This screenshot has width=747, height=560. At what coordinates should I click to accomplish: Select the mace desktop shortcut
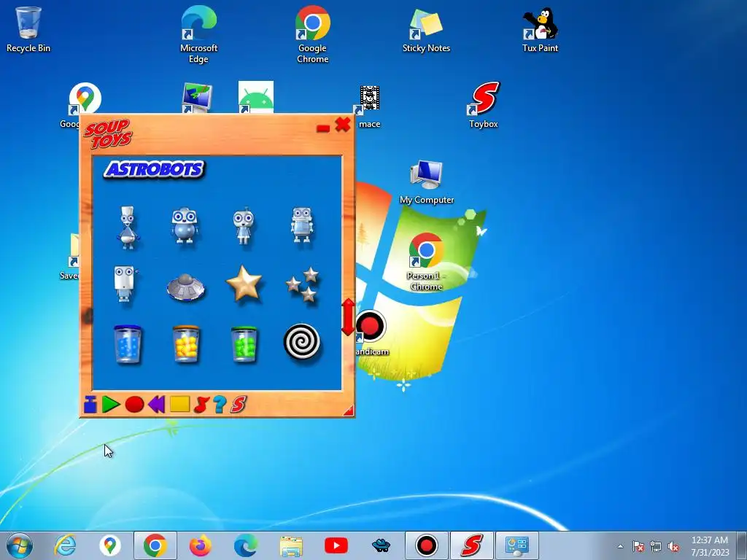[x=368, y=106]
